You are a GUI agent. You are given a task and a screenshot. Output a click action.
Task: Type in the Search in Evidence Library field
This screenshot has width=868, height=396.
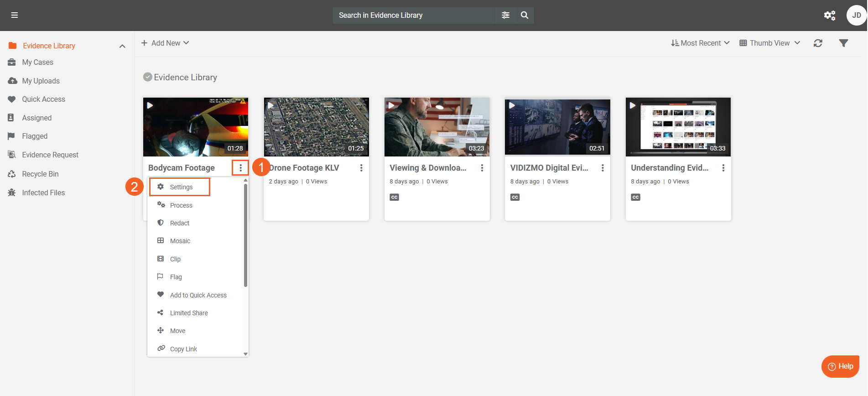pos(414,15)
